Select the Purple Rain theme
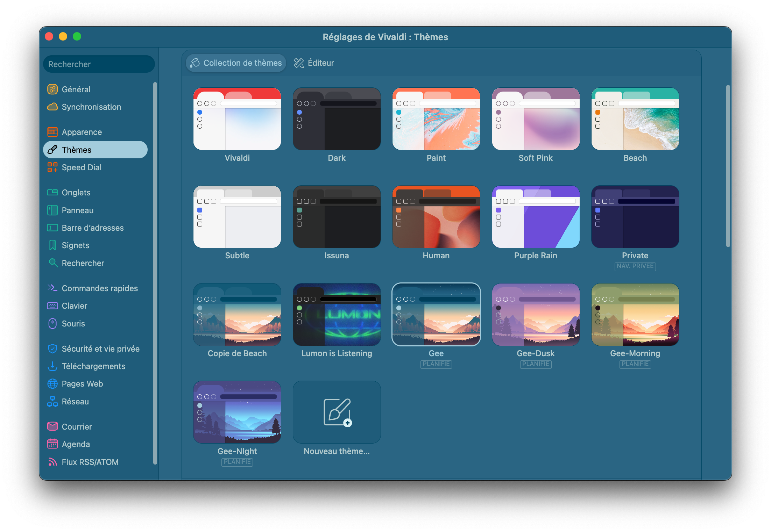The height and width of the screenshot is (532, 771). [x=536, y=217]
